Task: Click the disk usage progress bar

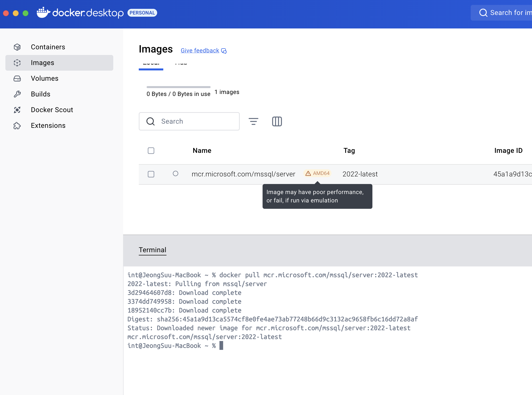Action: (178, 87)
